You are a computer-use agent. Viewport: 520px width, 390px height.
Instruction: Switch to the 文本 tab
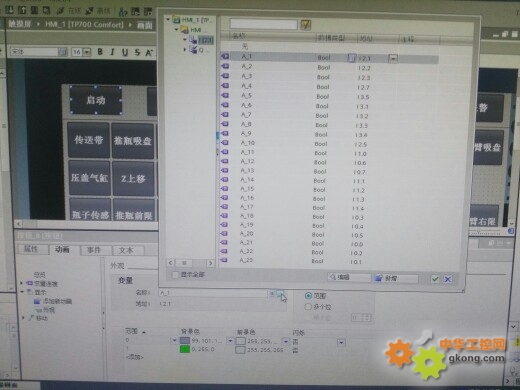(126, 250)
